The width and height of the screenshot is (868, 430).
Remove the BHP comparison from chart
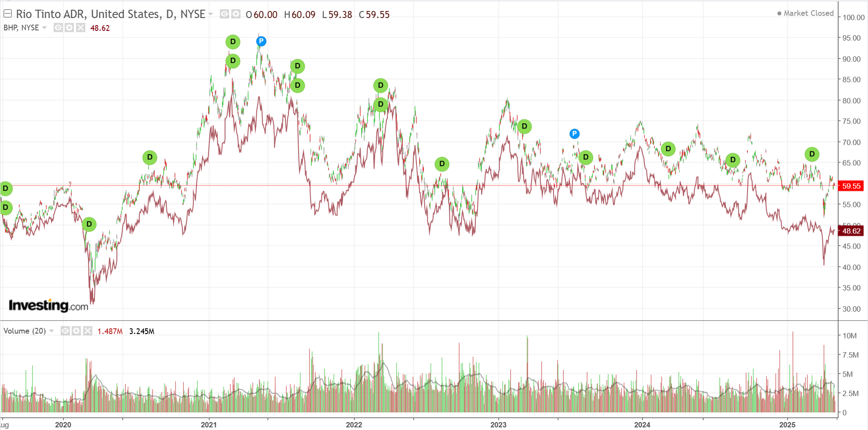[x=80, y=28]
